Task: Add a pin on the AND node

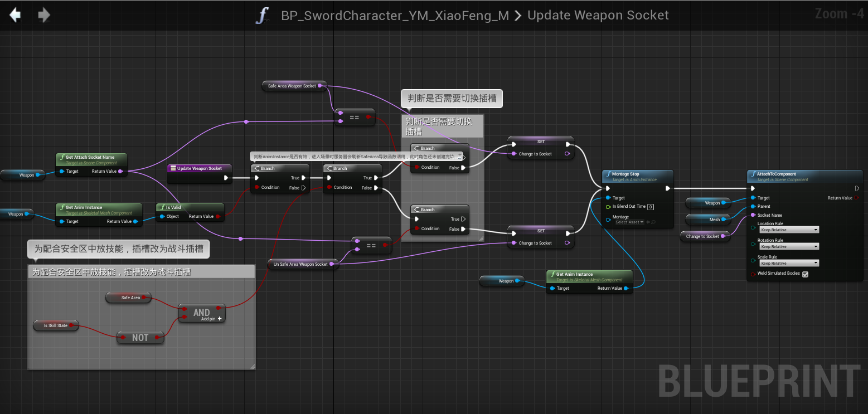Action: click(x=212, y=319)
